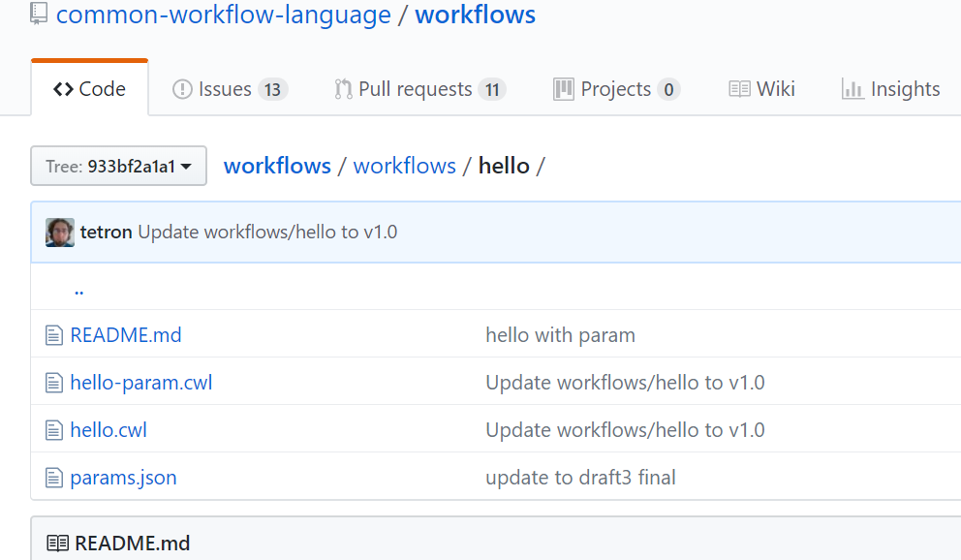
Task: Open the common-workflow-language organization link
Action: click(x=223, y=15)
